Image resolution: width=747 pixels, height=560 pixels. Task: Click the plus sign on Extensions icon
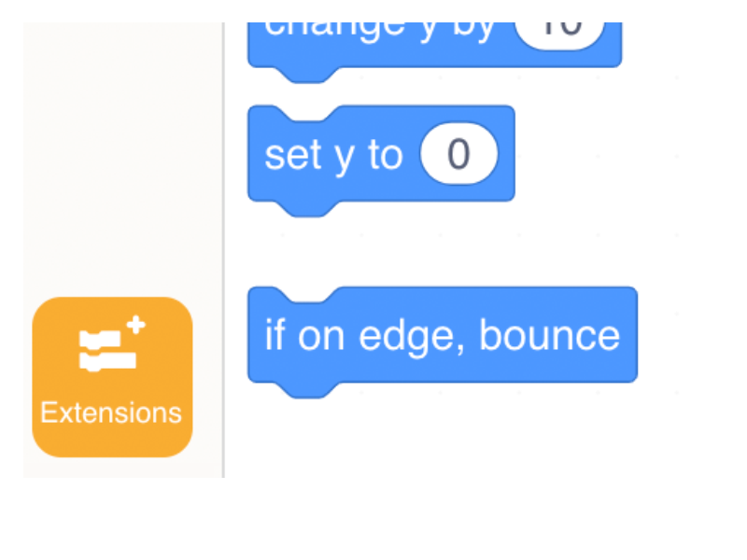point(135,325)
